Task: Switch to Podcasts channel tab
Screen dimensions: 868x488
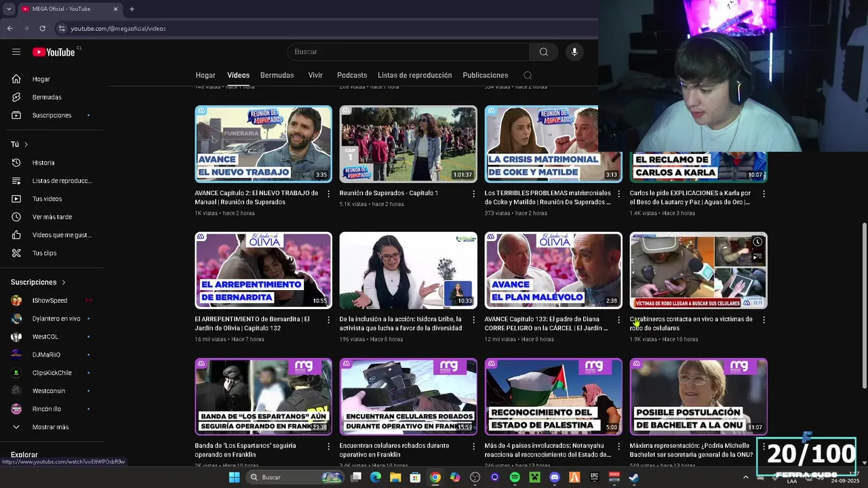Action: click(352, 75)
